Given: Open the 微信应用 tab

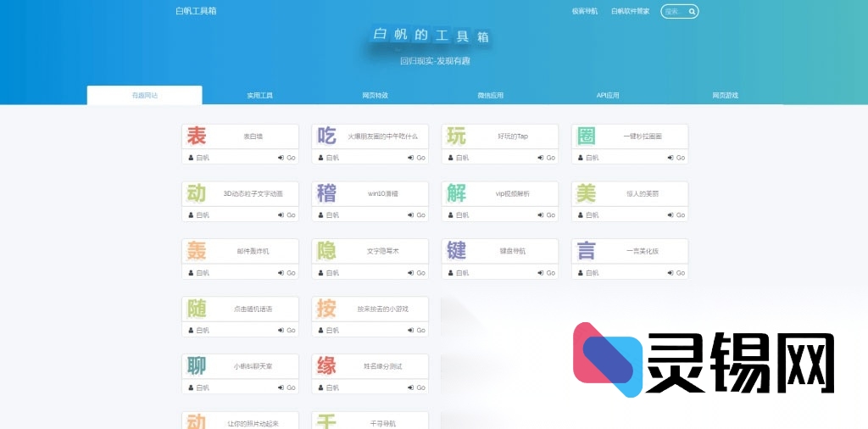Looking at the screenshot, I should pos(491,95).
